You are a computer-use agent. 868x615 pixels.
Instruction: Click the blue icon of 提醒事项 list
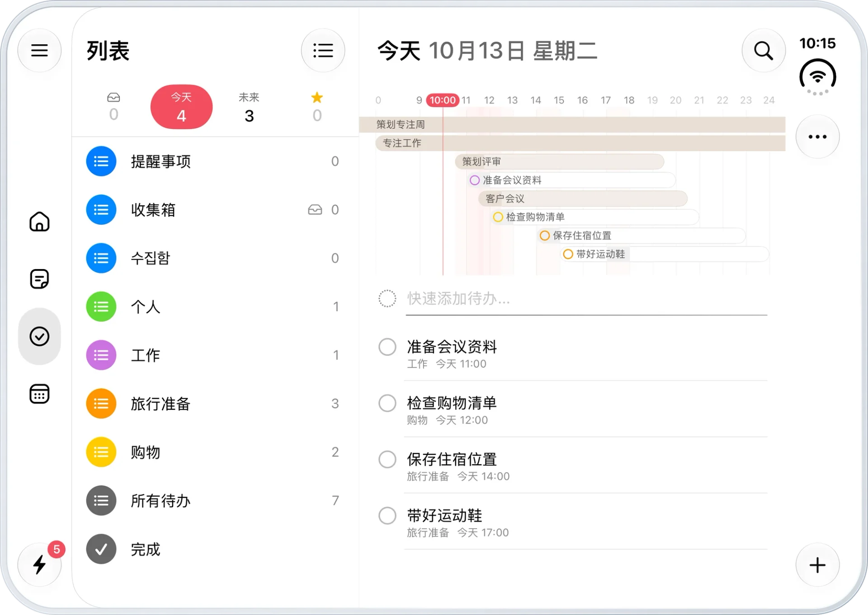pos(101,161)
